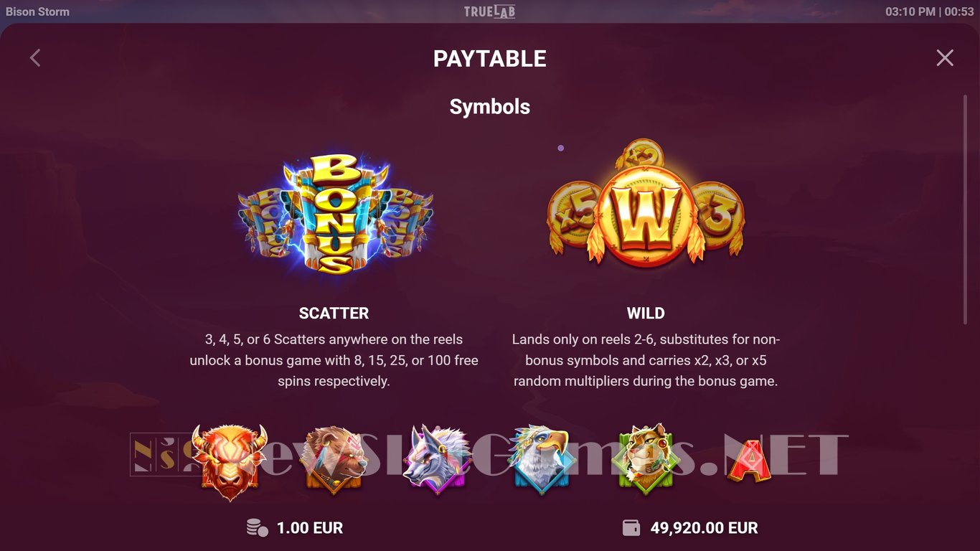Click the bear symbol icon

click(332, 461)
